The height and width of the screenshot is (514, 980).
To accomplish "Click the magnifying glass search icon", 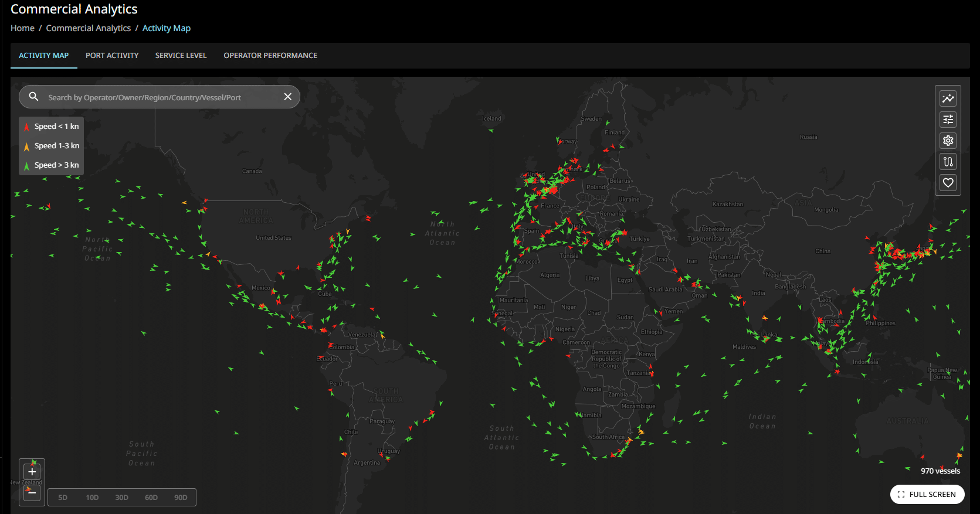I will [x=34, y=97].
